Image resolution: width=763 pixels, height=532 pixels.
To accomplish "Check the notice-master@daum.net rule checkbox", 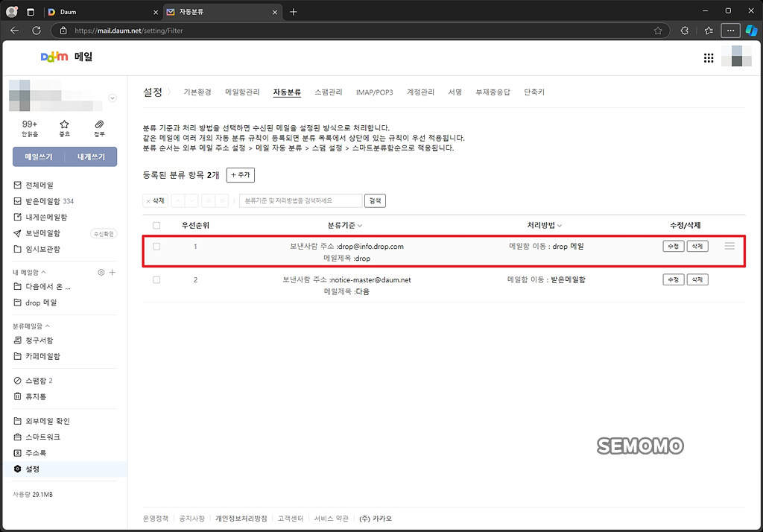I will pyautogui.click(x=156, y=280).
